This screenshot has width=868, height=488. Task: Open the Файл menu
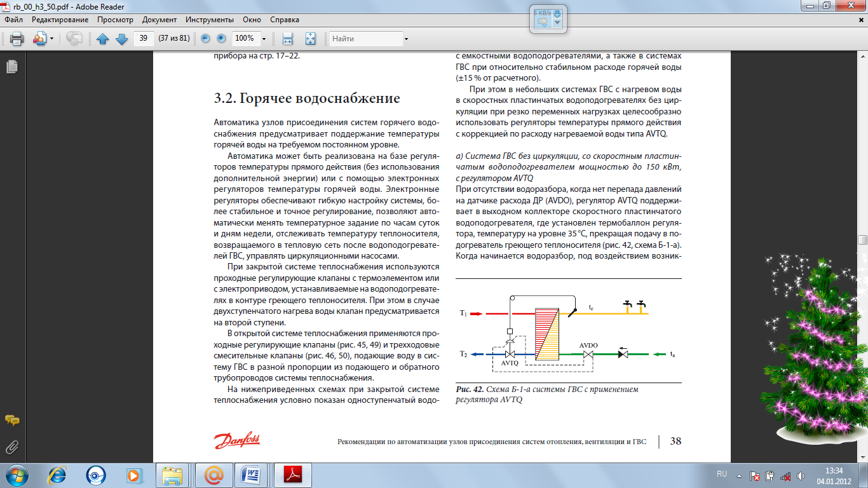[13, 20]
